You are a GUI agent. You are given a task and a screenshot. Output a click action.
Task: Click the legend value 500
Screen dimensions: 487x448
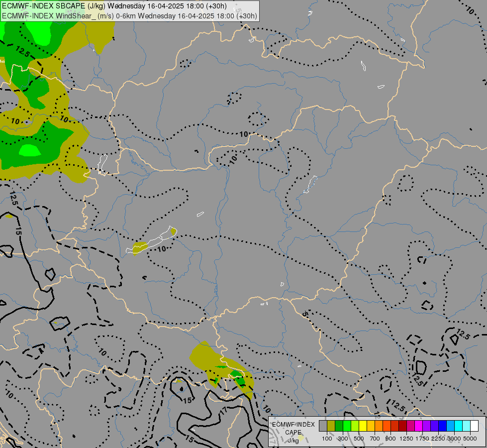click(359, 439)
